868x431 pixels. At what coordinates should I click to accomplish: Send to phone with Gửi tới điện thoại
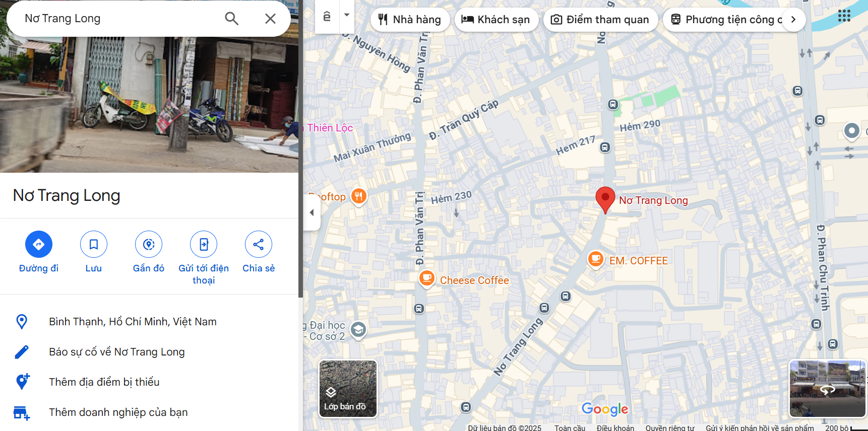coord(204,258)
